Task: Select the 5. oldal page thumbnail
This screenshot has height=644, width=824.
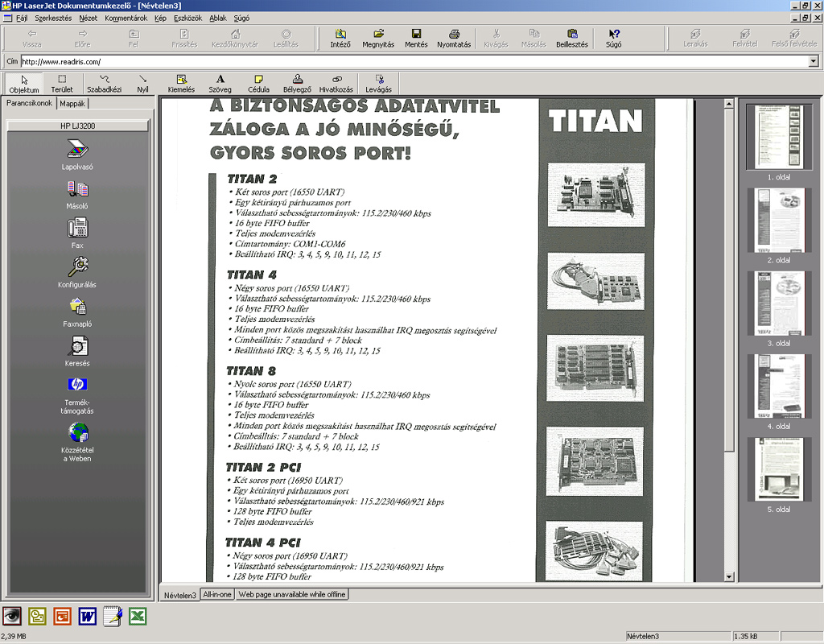Action: coord(779,469)
